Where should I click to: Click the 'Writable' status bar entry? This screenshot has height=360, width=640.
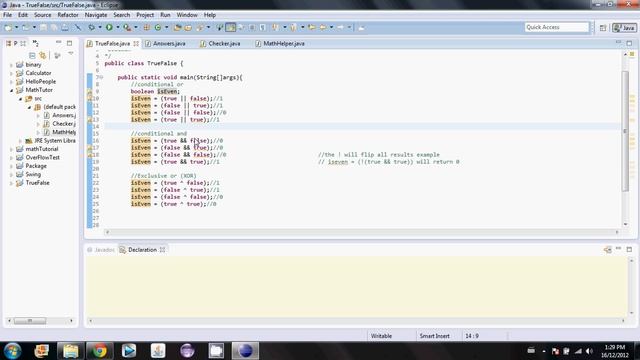(x=381, y=336)
